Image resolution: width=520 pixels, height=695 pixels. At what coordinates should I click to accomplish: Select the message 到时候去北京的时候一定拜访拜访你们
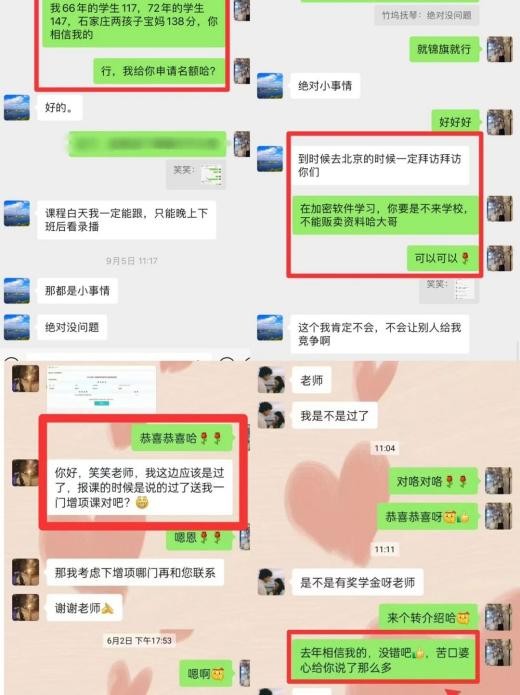[379, 165]
